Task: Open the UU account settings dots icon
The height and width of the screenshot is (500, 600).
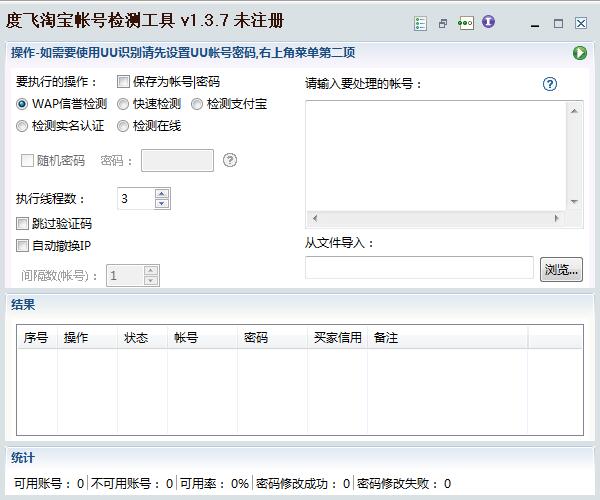Action: (466, 23)
